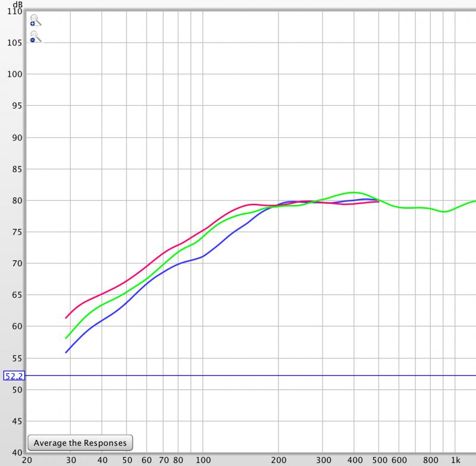
Task: Click the 500 Hz frequency axis label
Action: [380, 460]
